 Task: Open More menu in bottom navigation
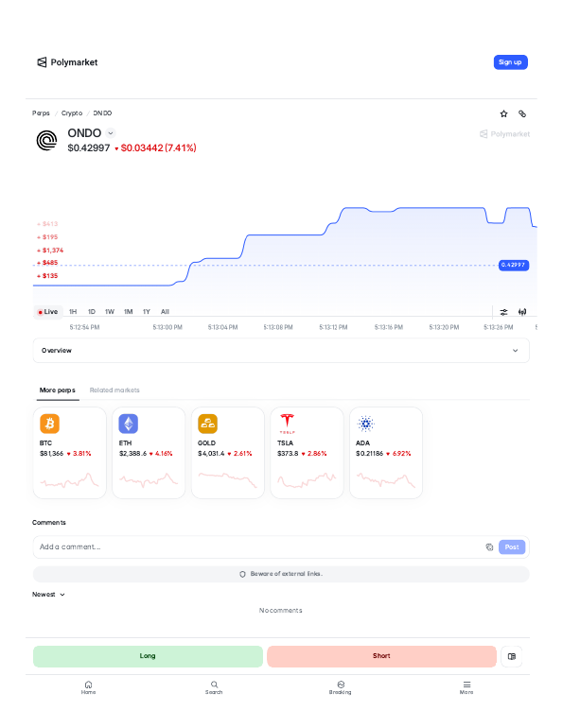coord(466,687)
